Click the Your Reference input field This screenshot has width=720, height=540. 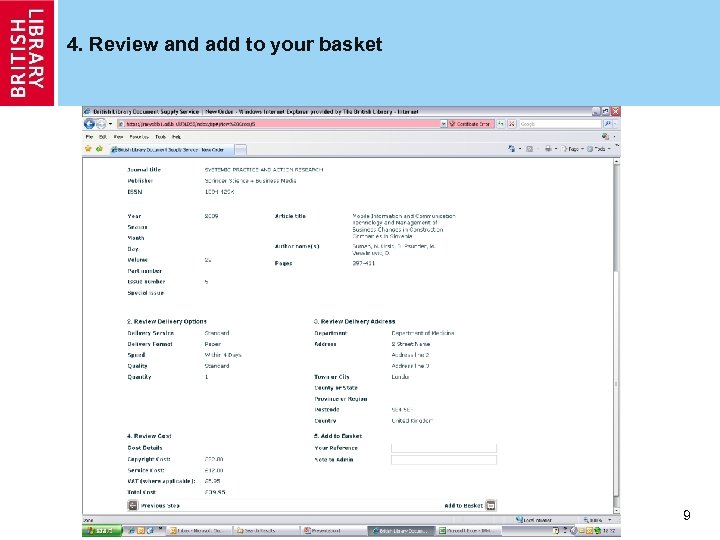(444, 448)
